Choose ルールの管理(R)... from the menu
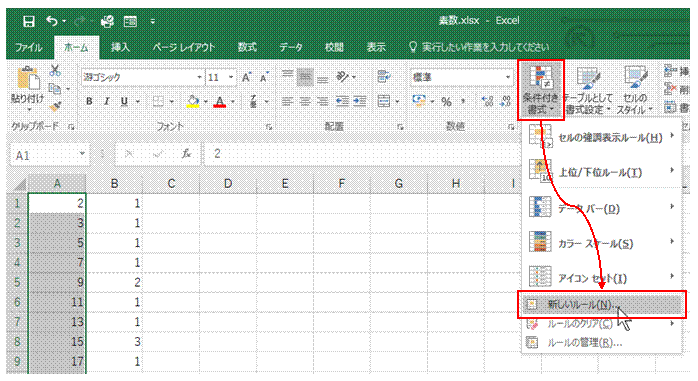 pos(602,343)
